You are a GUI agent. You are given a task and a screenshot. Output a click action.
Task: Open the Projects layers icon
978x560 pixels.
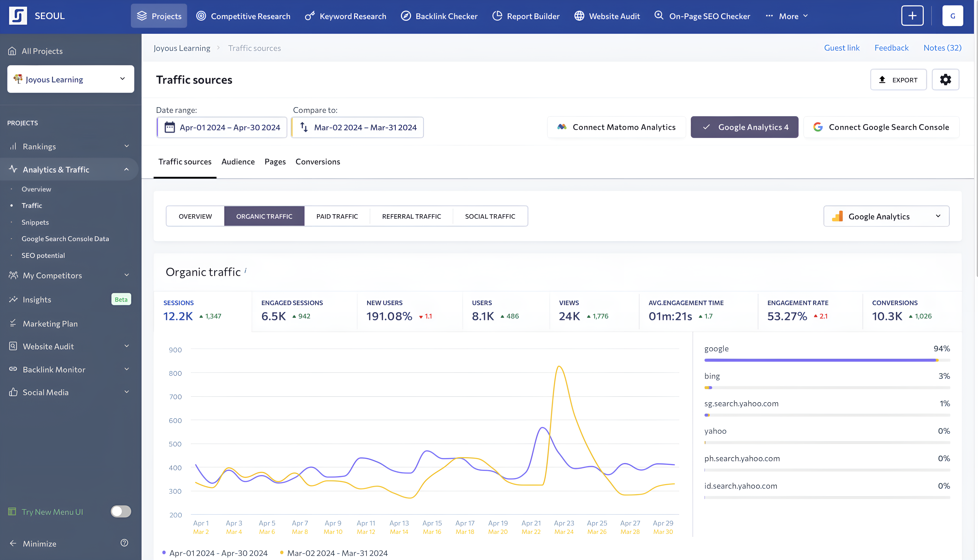142,16
